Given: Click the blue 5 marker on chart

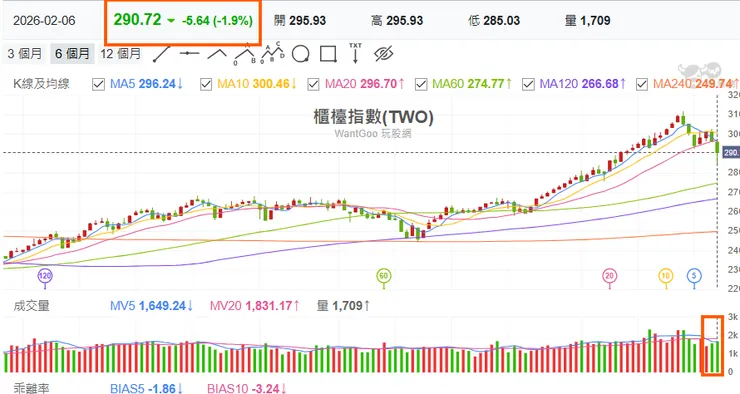Looking at the screenshot, I should 694,277.
